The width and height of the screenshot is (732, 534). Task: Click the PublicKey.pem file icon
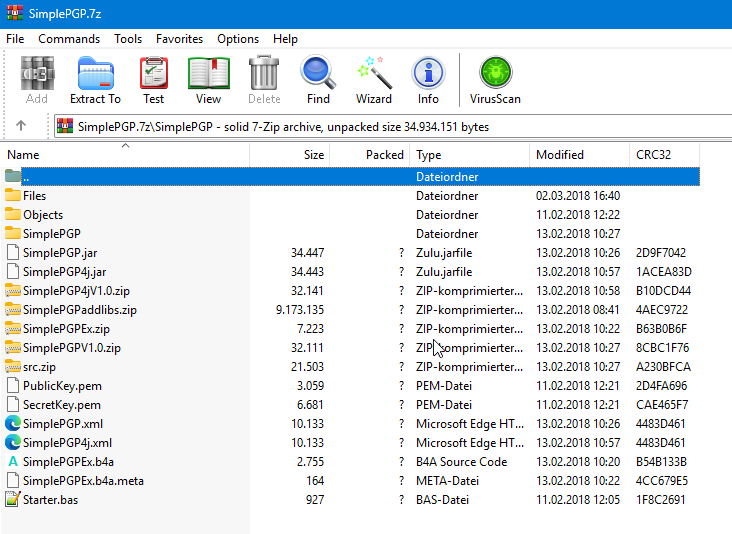pos(13,386)
